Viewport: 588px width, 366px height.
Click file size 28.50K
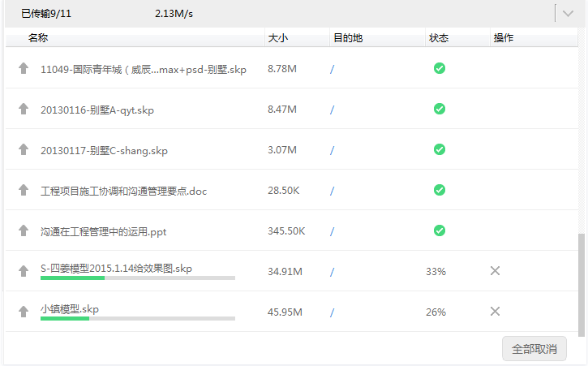pyautogui.click(x=283, y=191)
